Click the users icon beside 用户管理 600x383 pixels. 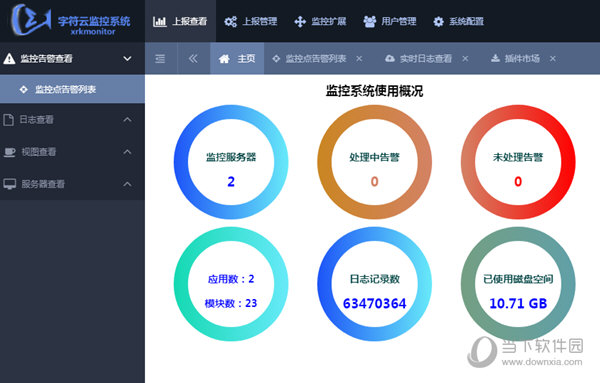(369, 21)
